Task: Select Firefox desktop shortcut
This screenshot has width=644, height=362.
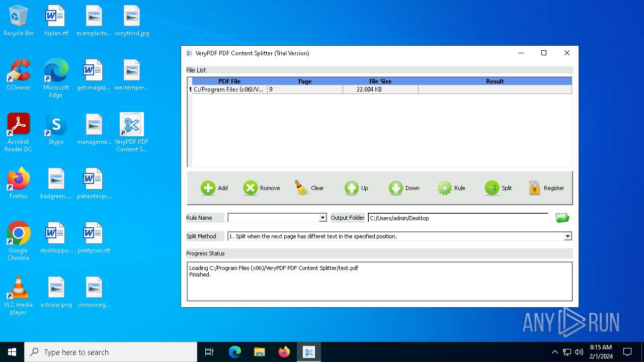Action: (19, 184)
